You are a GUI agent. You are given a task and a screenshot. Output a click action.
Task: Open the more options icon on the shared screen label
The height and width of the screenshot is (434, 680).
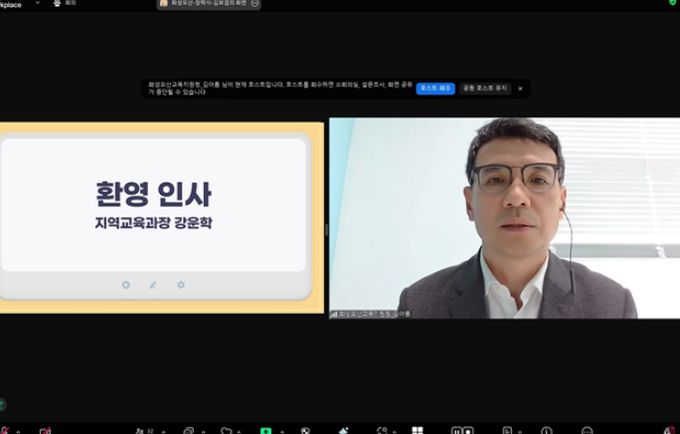(256, 4)
